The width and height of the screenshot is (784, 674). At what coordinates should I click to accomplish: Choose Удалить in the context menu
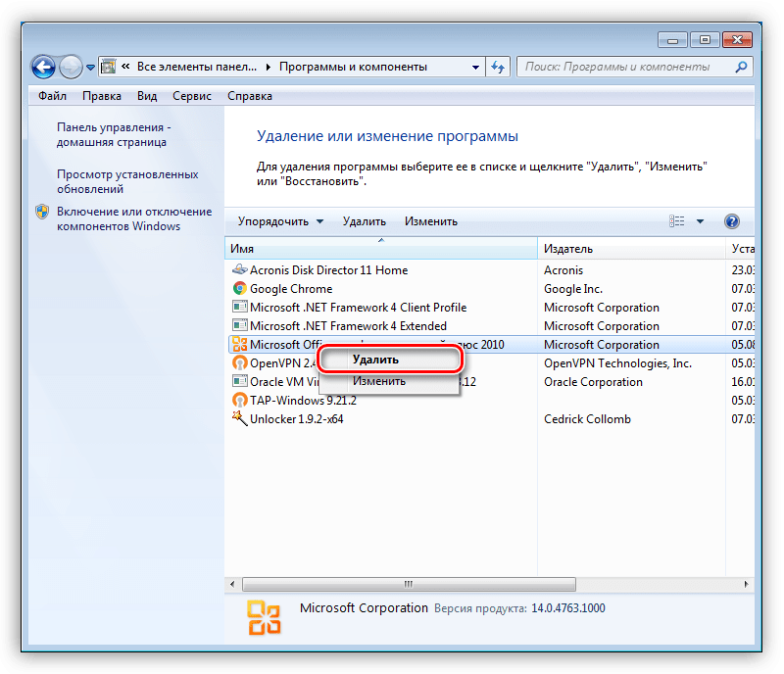pos(388,360)
